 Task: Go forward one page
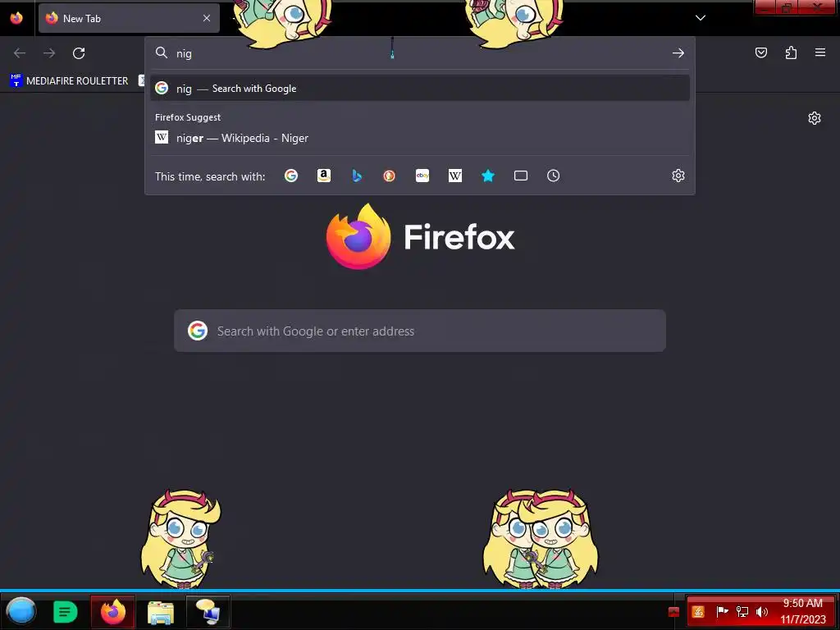click(49, 53)
